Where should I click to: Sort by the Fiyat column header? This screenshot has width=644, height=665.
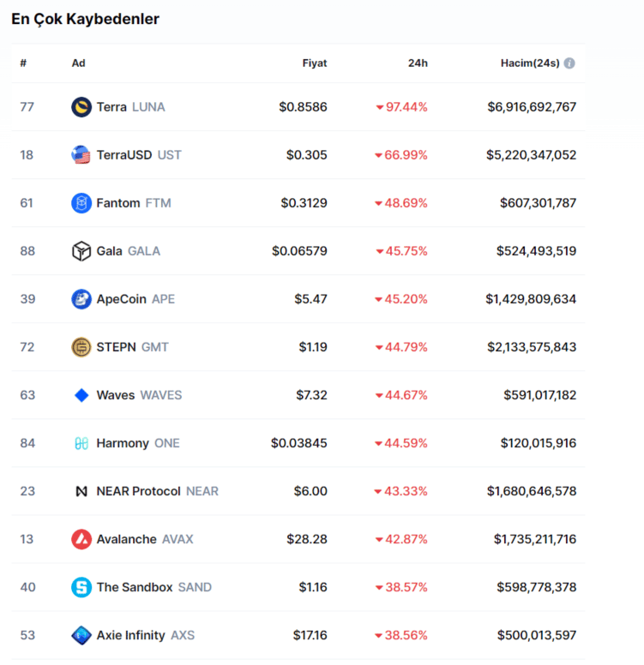tap(315, 63)
